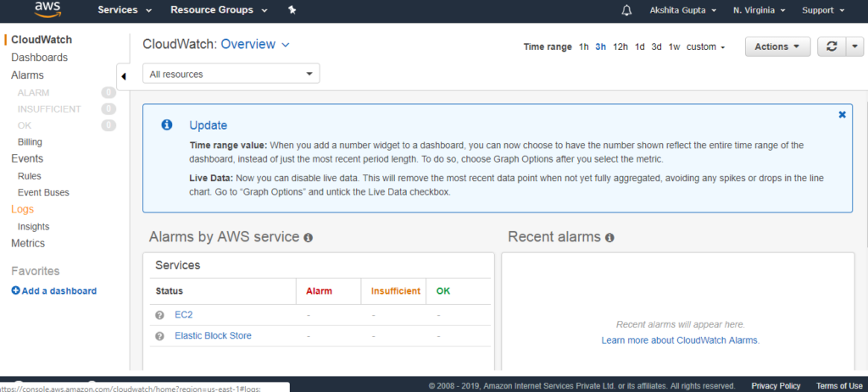Open the All resources dropdown
Viewport: 868px width, 392px height.
tap(231, 75)
